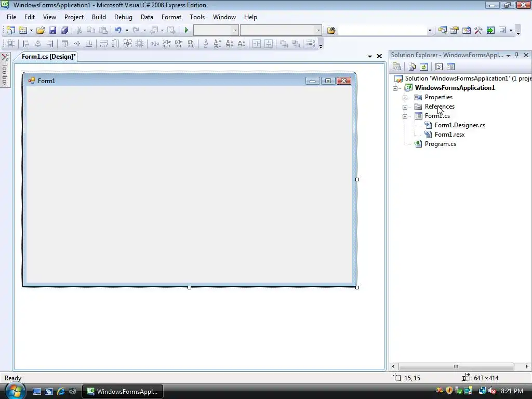Click the Tab Order layout icon

[x=311, y=44]
